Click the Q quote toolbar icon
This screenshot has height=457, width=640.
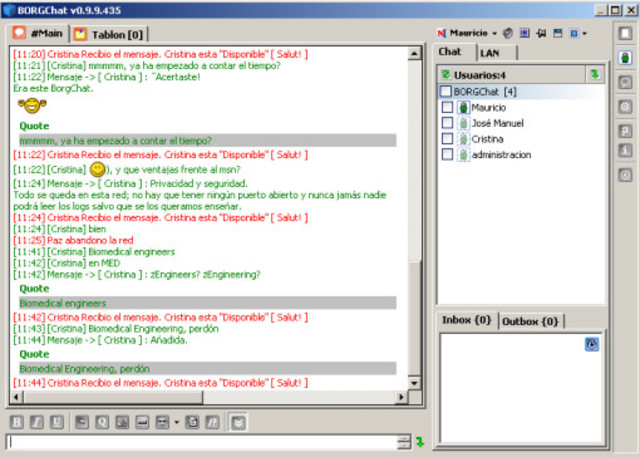[102, 422]
